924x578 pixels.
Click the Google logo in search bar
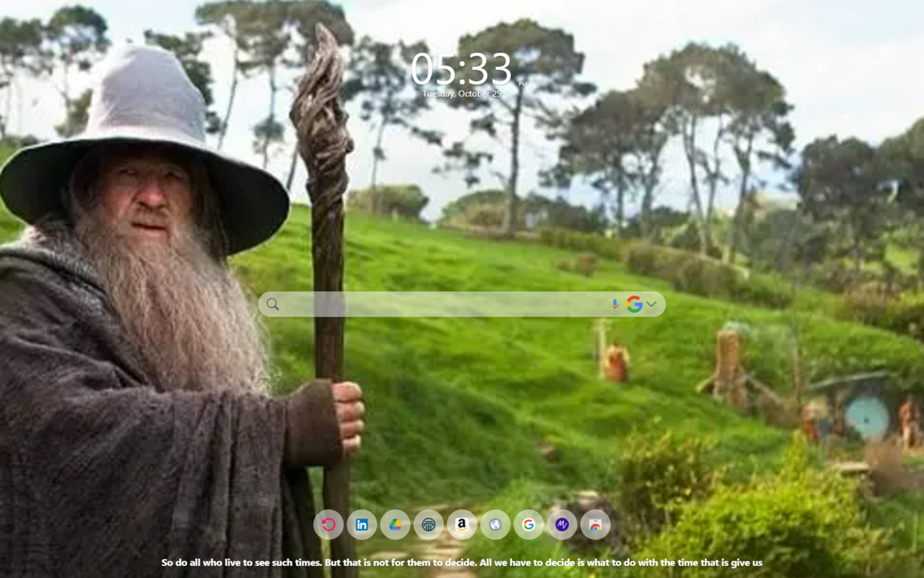tap(635, 304)
